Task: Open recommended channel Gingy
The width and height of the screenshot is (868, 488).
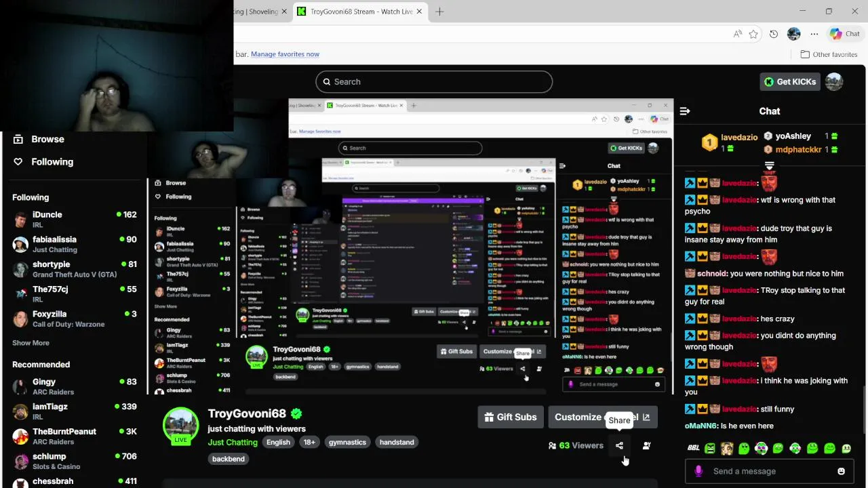Action: 75,386
